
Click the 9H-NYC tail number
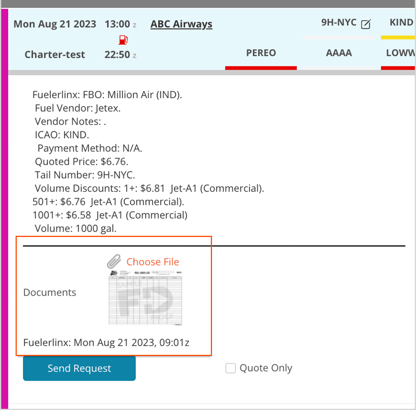tap(339, 23)
